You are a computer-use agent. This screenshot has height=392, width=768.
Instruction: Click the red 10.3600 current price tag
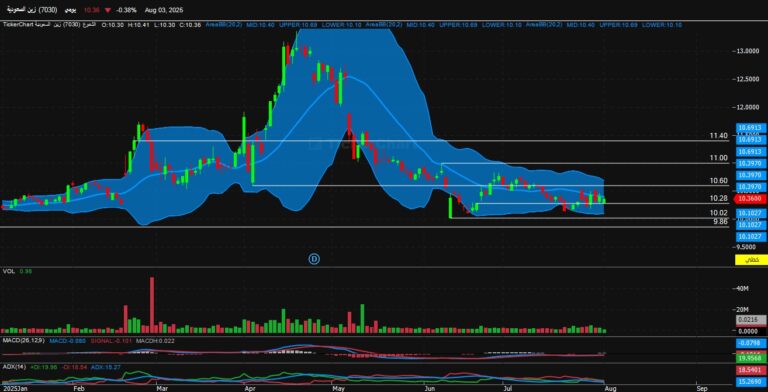[x=749, y=199]
